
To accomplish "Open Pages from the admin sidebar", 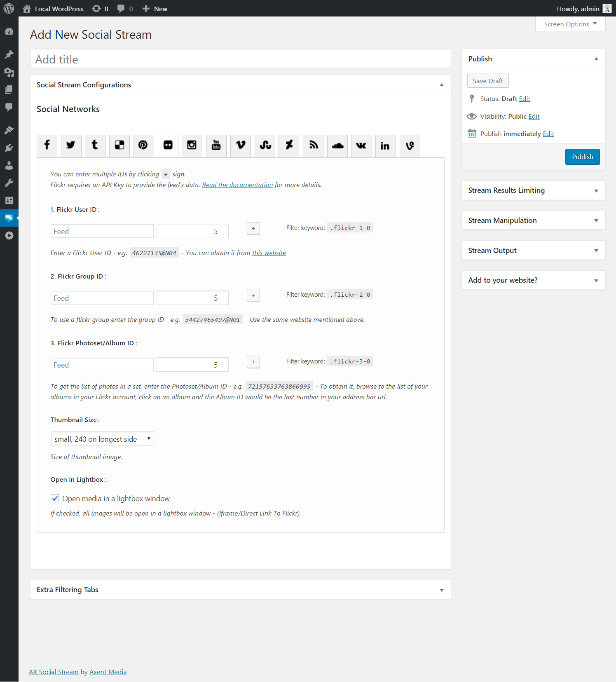I will pyautogui.click(x=9, y=89).
